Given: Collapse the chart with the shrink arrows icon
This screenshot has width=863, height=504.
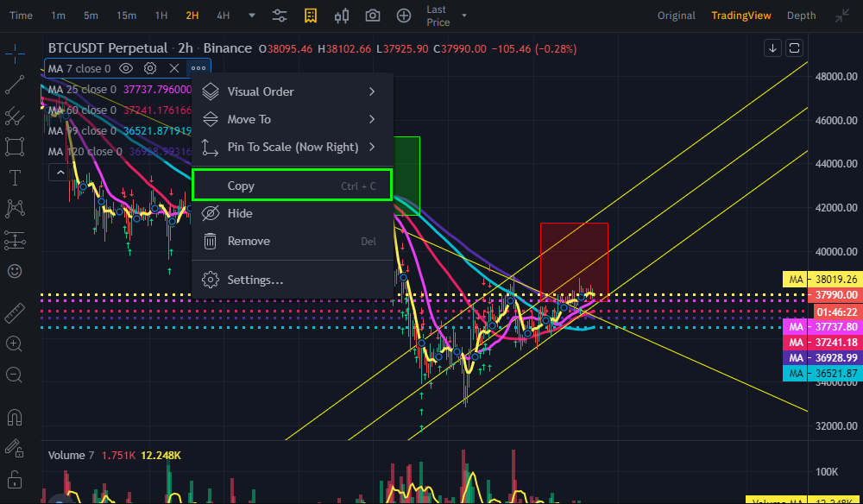Looking at the screenshot, I should [842, 16].
